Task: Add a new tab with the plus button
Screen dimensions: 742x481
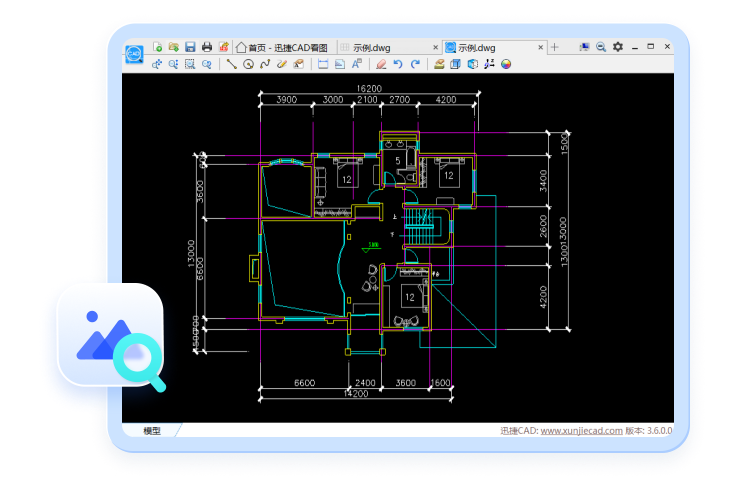Action: (x=555, y=47)
